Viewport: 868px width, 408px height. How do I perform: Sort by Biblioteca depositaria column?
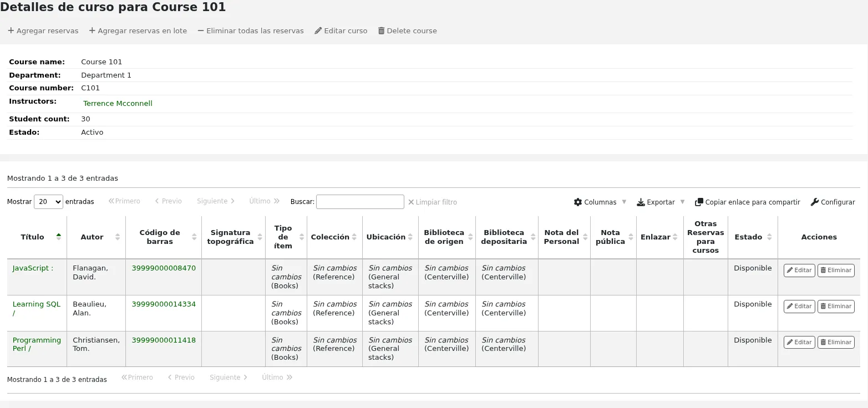pyautogui.click(x=507, y=237)
